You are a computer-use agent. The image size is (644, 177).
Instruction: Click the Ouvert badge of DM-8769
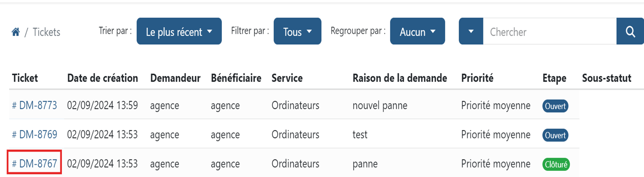555,135
